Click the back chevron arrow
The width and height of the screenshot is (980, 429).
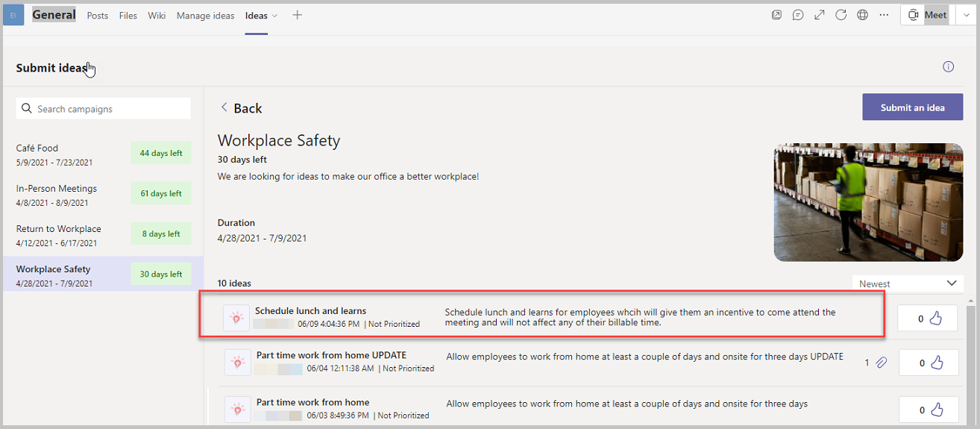tap(223, 107)
